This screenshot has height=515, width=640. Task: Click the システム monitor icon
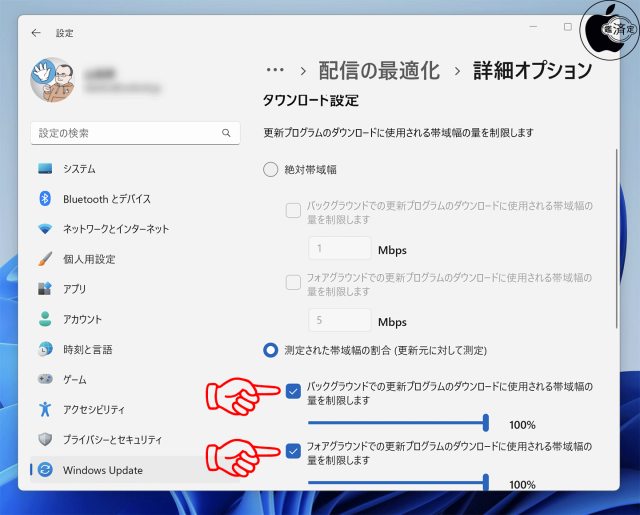(45, 169)
